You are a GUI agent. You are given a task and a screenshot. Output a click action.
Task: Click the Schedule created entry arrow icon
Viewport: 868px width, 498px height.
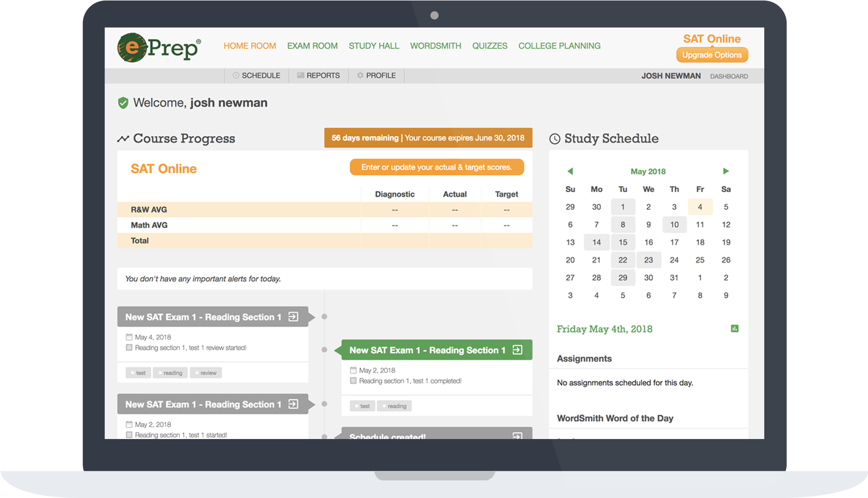click(517, 435)
